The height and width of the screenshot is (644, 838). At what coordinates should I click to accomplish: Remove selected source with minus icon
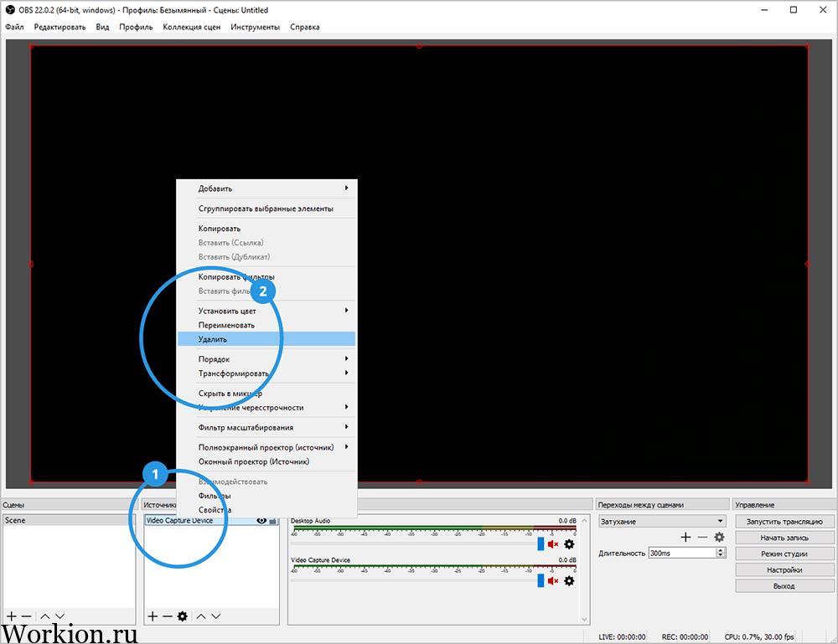tap(168, 616)
